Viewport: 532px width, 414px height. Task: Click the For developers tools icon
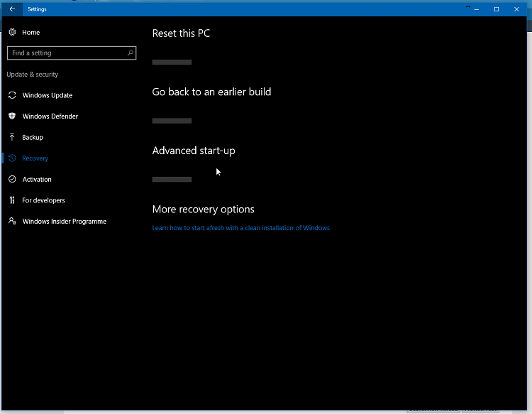click(x=12, y=200)
